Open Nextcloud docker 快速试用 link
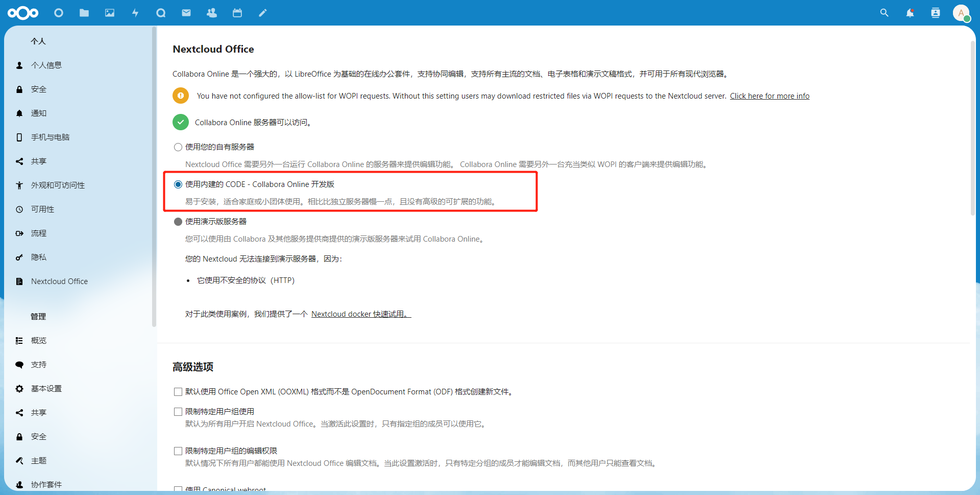Image resolution: width=980 pixels, height=495 pixels. (x=361, y=314)
